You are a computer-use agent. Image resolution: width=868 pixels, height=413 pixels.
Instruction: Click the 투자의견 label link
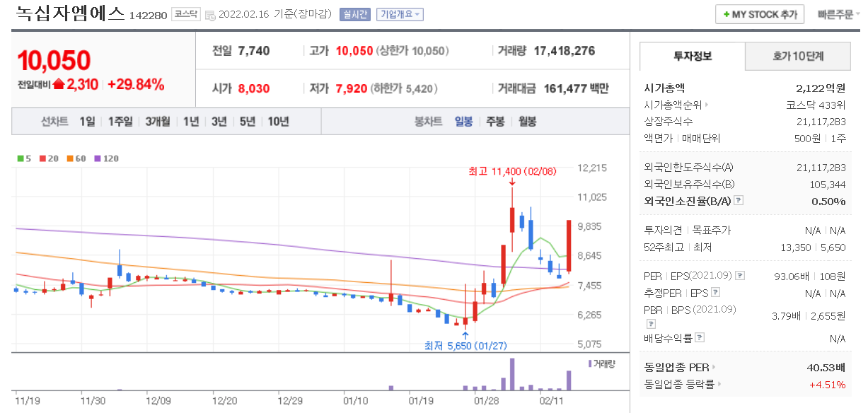[664, 231]
